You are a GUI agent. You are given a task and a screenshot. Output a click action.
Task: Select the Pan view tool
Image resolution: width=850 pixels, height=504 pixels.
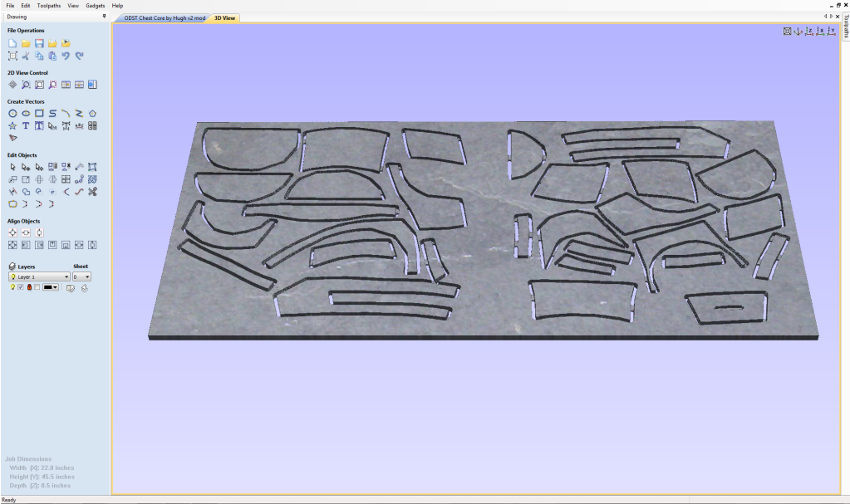coord(12,85)
